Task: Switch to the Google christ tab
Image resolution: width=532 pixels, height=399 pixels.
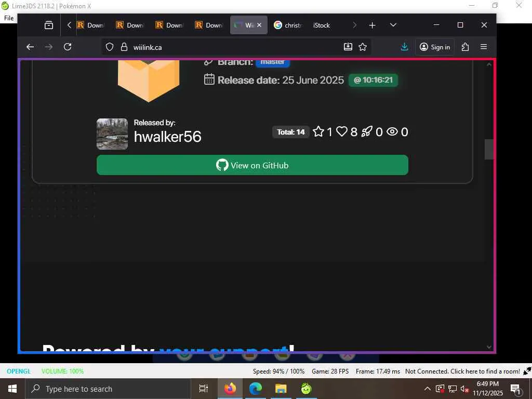Action: pyautogui.click(x=288, y=25)
